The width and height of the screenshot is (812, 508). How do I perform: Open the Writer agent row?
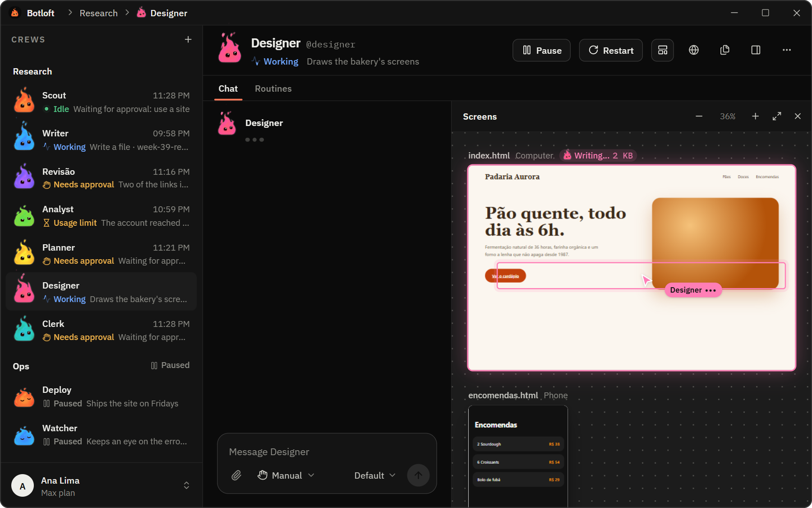click(101, 140)
